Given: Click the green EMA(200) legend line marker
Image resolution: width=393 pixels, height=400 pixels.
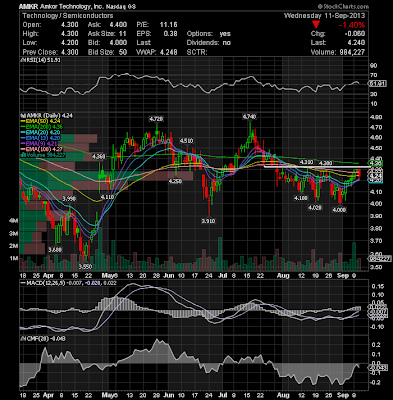Looking at the screenshot, I should 22,127.
